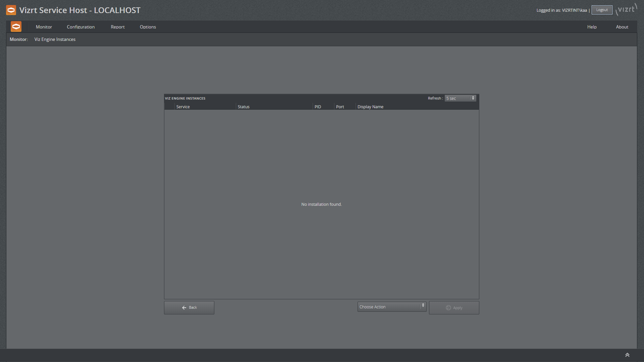This screenshot has height=362, width=644.
Task: Click the Back button
Action: [189, 308]
